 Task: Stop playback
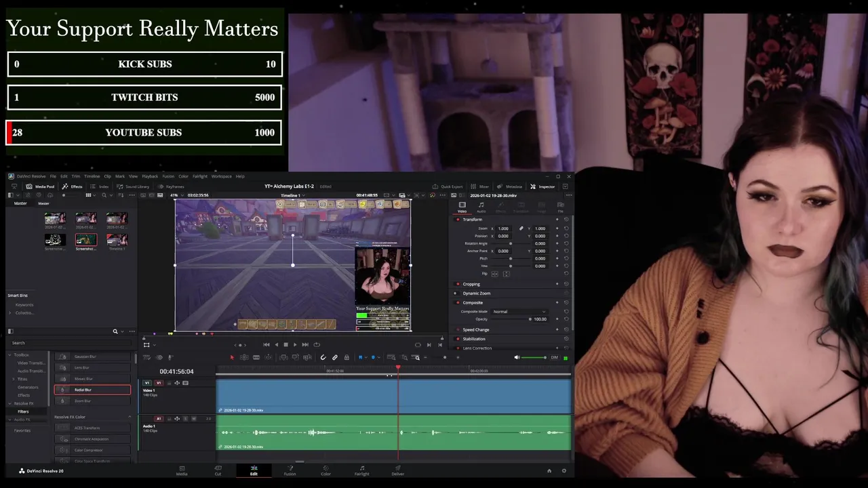tap(285, 344)
